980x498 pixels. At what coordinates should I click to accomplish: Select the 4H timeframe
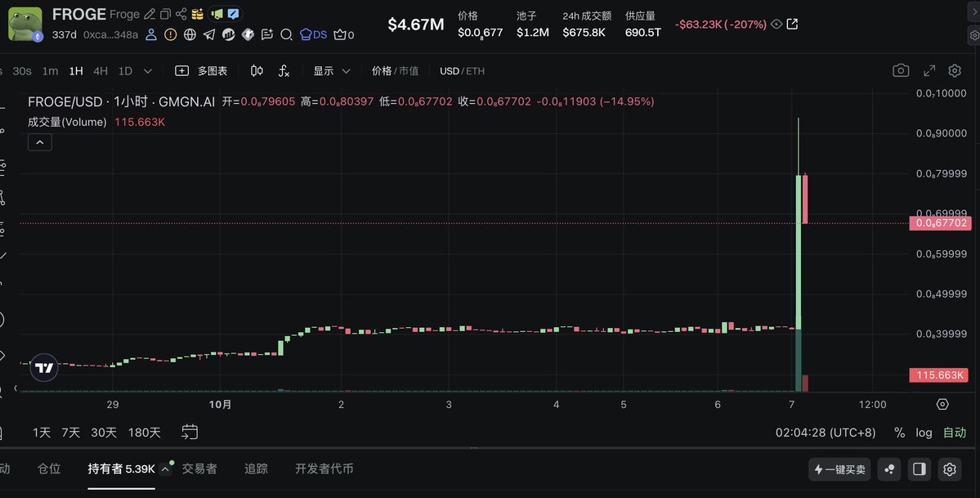pos(100,70)
